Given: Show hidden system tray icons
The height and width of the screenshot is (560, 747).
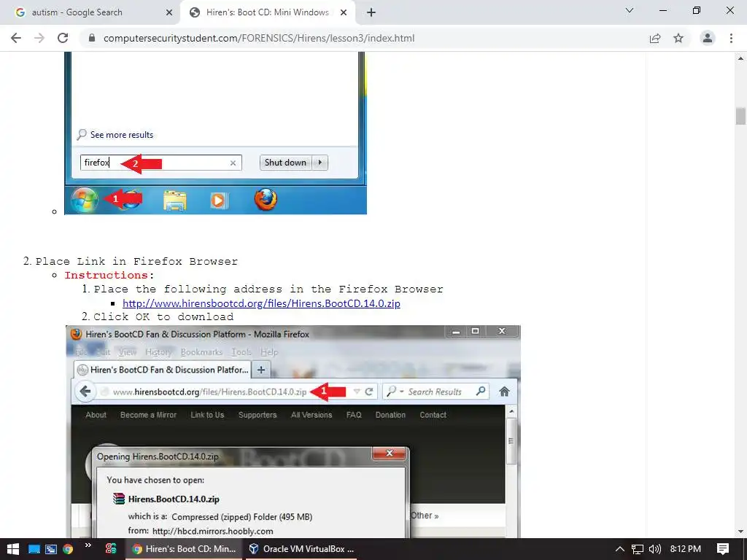Looking at the screenshot, I should 620,549.
